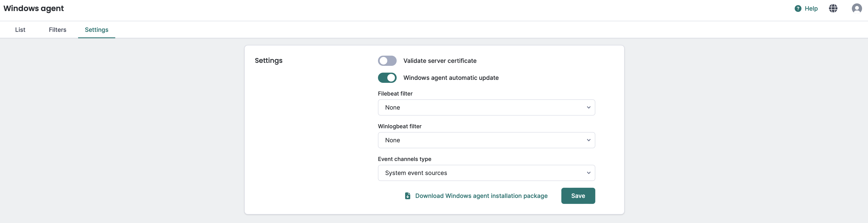
Task: Toggle the Windows agent automatic update switch off
Action: [387, 78]
